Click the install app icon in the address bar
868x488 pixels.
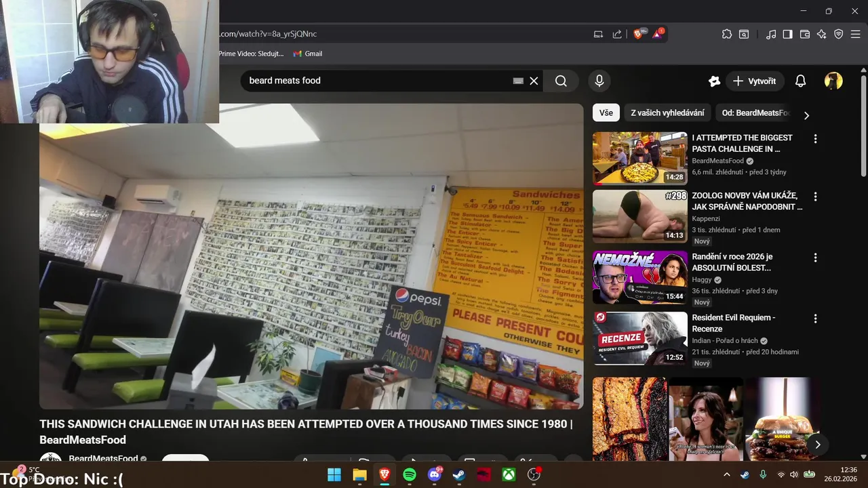coord(598,34)
